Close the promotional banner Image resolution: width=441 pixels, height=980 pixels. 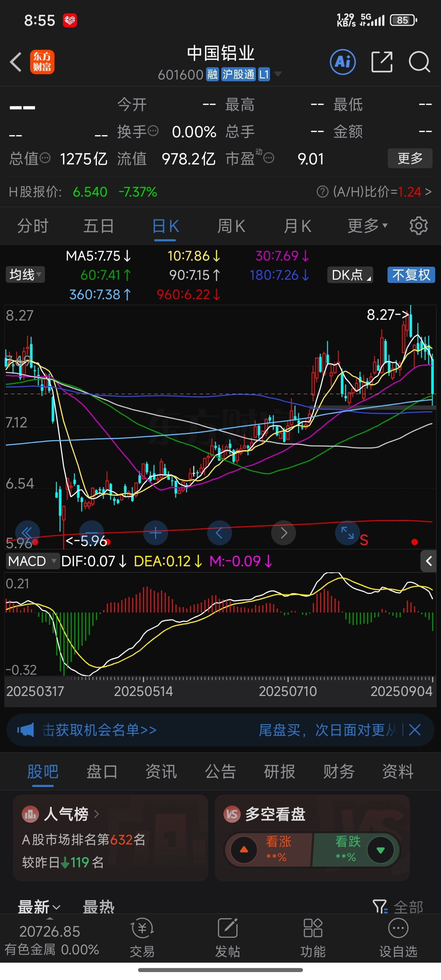click(414, 730)
